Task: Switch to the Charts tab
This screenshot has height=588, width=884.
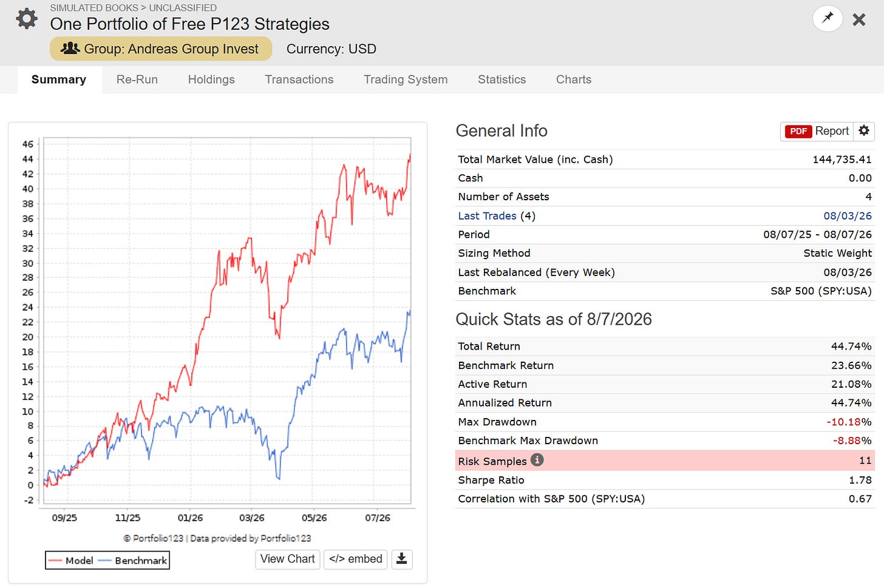Action: click(574, 79)
